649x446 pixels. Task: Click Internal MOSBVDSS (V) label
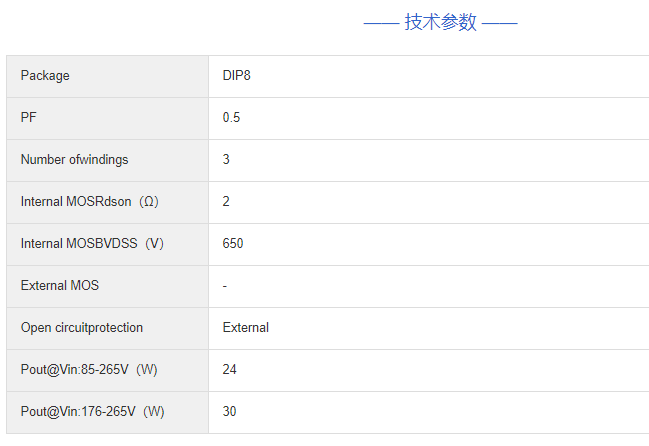pos(92,244)
